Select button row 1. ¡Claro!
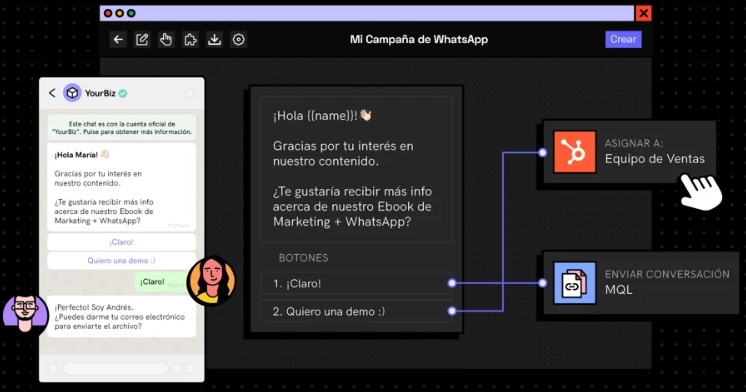The height and width of the screenshot is (392, 746). point(356,284)
